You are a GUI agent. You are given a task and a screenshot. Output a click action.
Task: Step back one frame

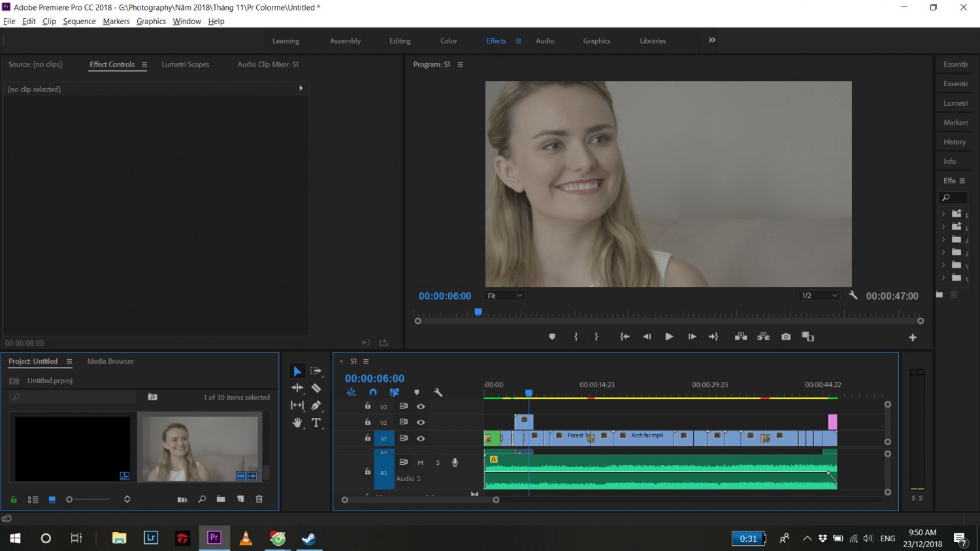(647, 337)
